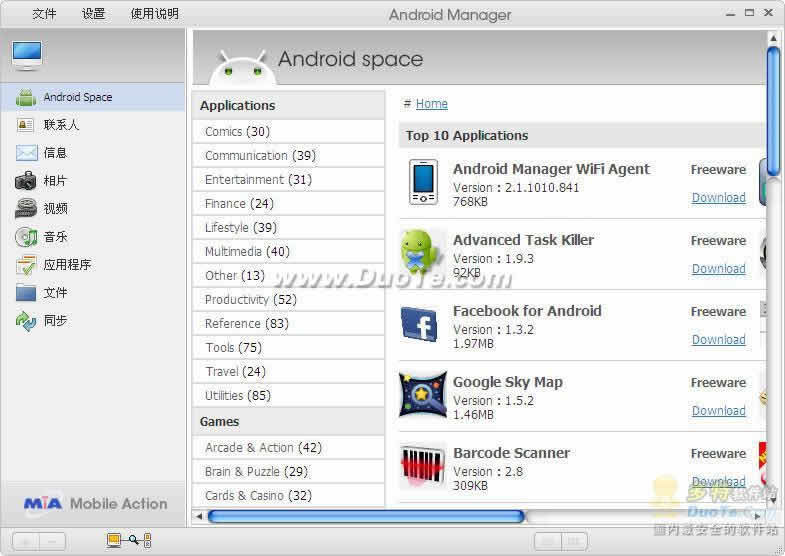The image size is (785, 556).
Task: Click the blue folder files icon (文件)
Action: (26, 293)
